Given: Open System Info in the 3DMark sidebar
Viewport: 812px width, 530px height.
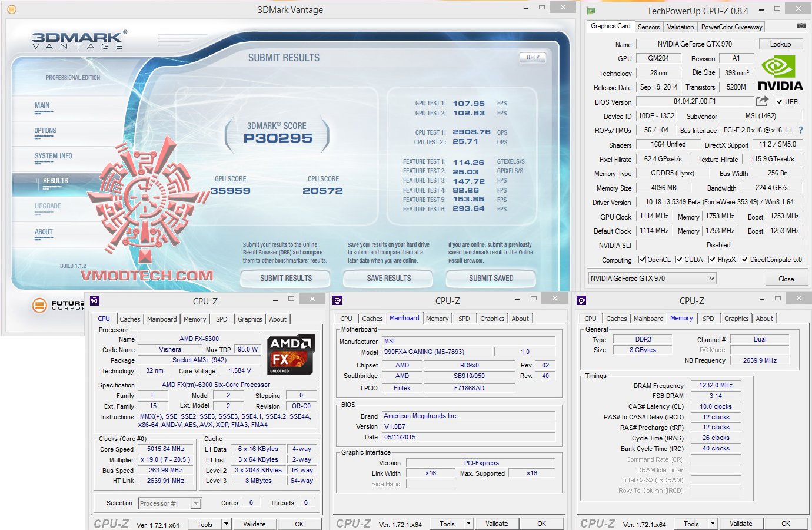Looking at the screenshot, I should [54, 157].
